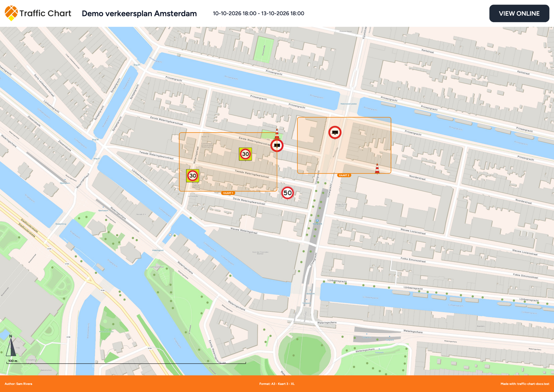Click Made with: traffic-chart-docs.test
Viewport: 554px width, 392px height.
(x=525, y=384)
